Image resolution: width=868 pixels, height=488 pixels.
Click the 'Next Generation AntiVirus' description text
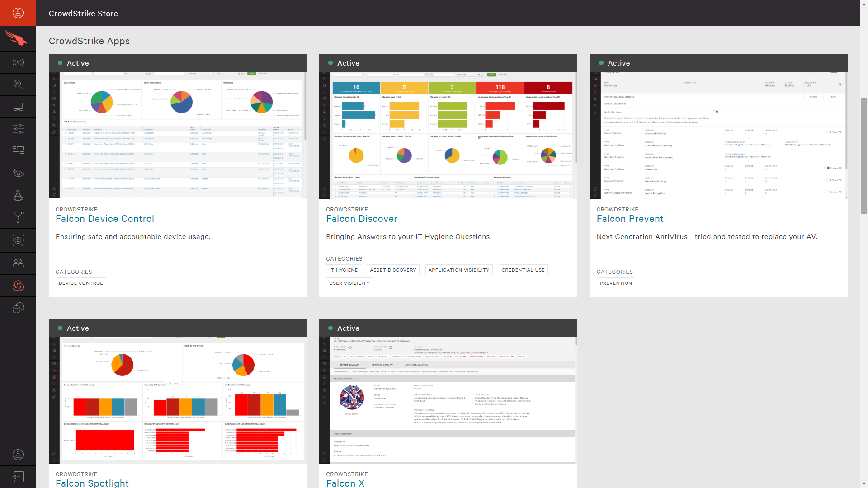point(707,237)
